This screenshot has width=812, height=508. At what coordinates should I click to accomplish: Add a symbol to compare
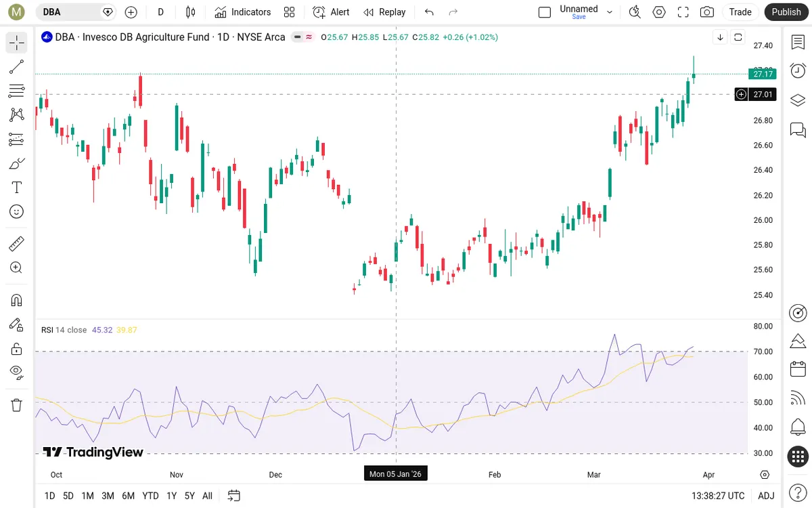131,12
